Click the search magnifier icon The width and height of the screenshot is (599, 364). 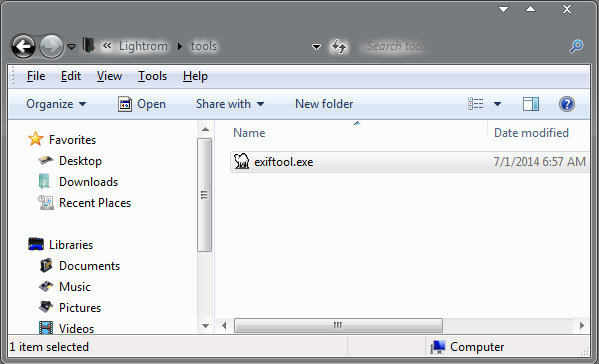(x=576, y=46)
